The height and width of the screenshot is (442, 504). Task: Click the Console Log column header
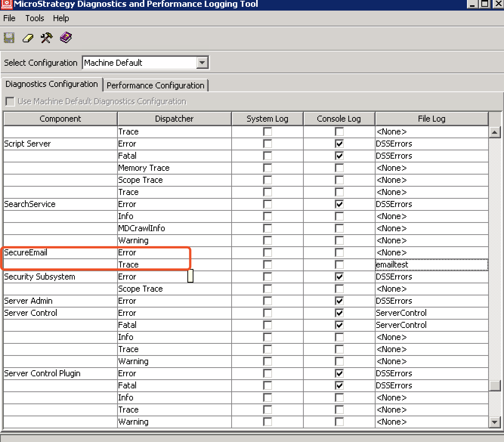(x=339, y=119)
